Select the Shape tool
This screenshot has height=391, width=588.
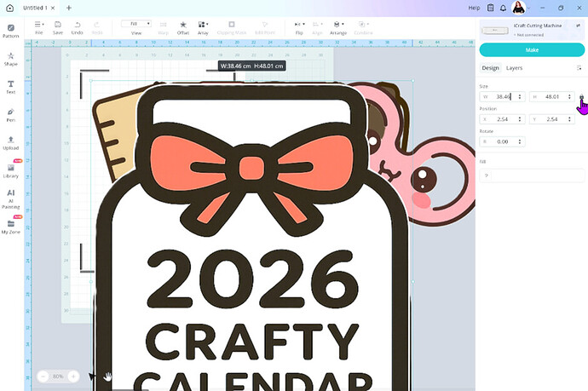(11, 58)
